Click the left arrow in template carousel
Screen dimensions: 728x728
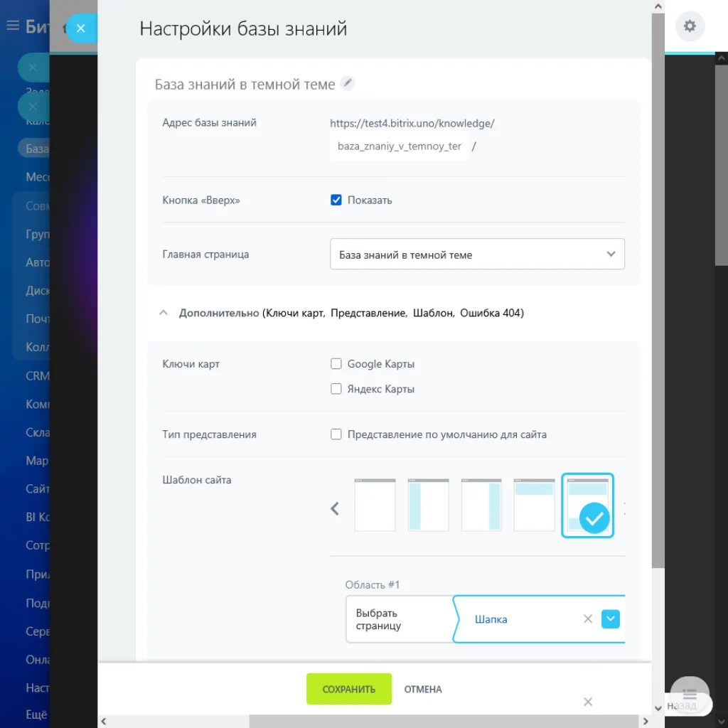336,508
